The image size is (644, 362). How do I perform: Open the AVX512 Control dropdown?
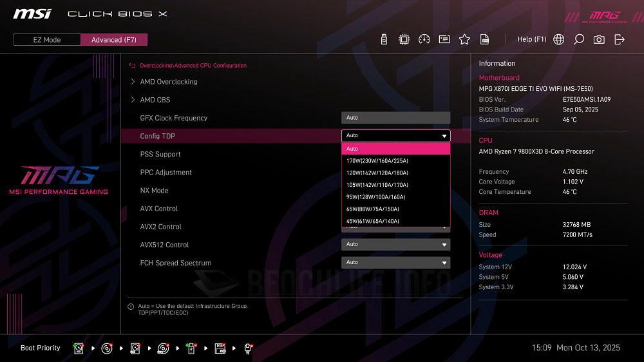pyautogui.click(x=395, y=245)
